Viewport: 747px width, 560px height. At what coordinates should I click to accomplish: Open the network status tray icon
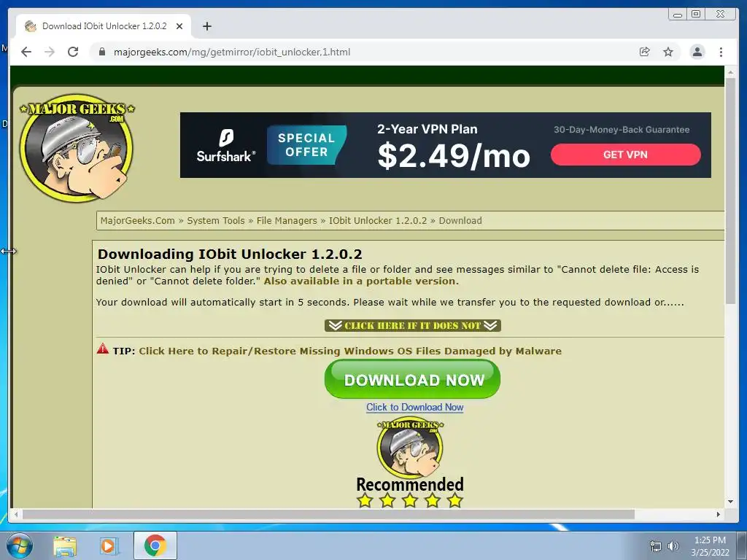point(656,546)
